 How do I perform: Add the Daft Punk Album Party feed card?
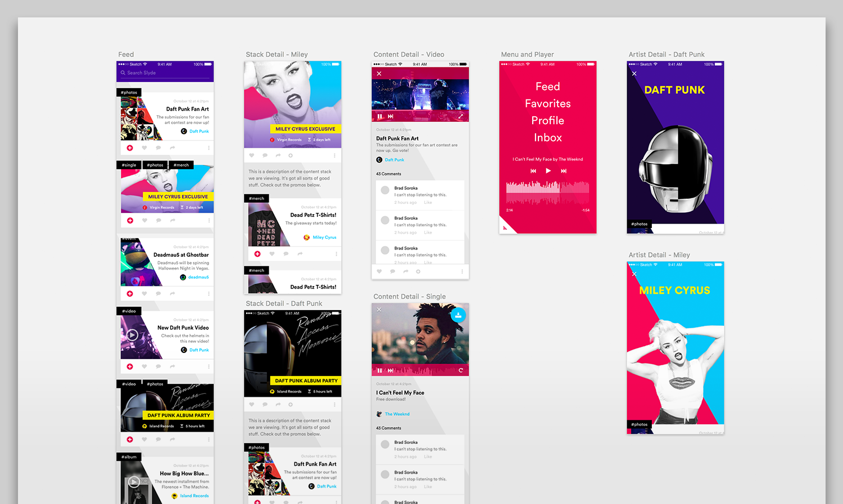[x=130, y=439]
